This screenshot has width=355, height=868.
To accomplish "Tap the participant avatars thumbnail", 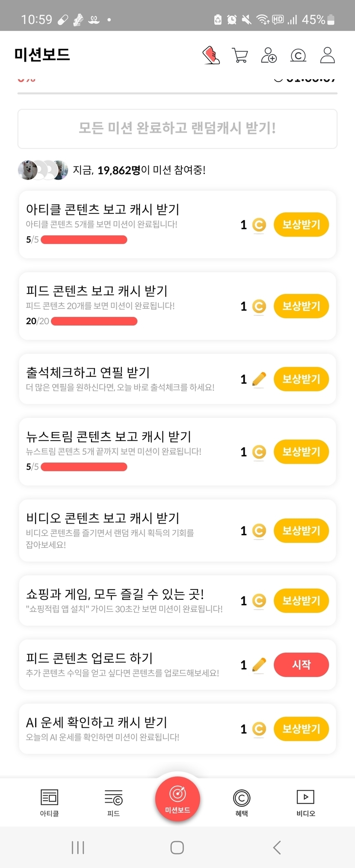I will pos(43,170).
